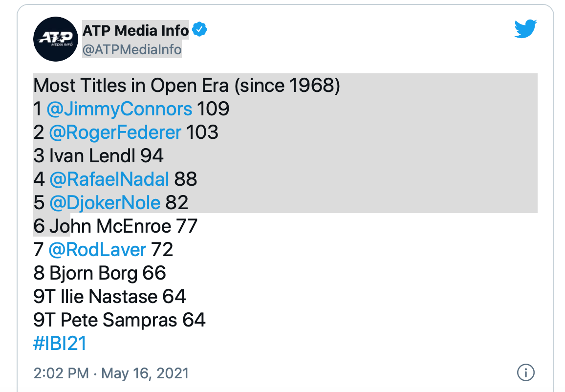The width and height of the screenshot is (565, 392).
Task: Select the Bjorn Borg 66 line
Action: [100, 273]
